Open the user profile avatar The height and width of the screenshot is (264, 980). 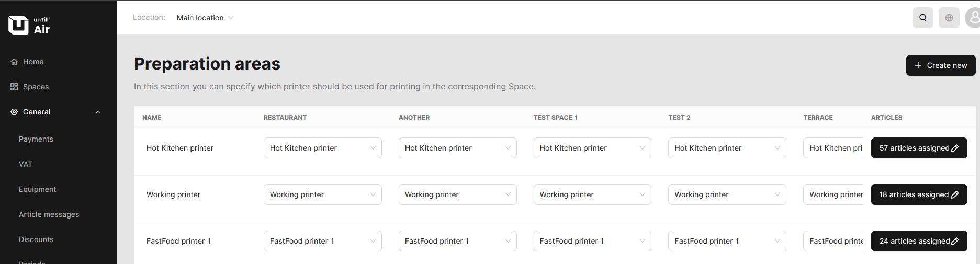pos(973,18)
